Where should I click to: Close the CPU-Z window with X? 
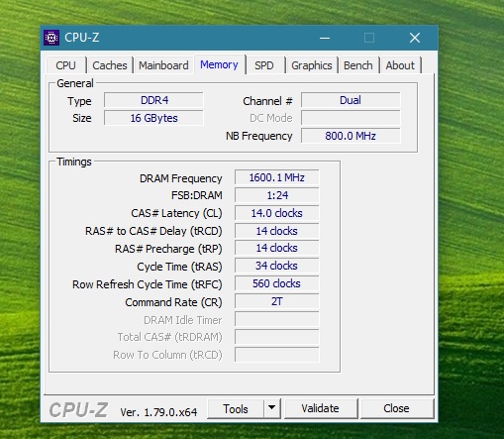[x=415, y=38]
